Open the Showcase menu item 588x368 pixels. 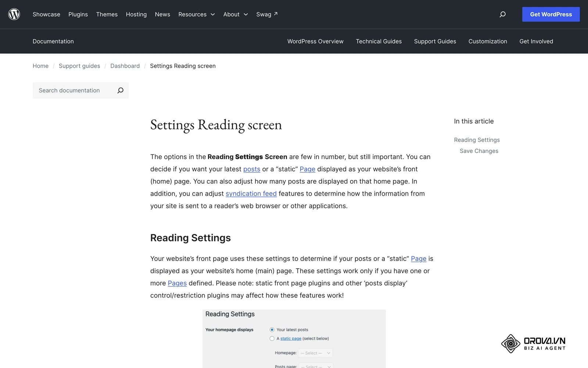pos(46,14)
